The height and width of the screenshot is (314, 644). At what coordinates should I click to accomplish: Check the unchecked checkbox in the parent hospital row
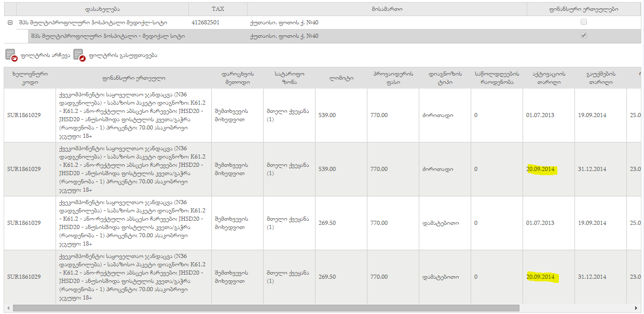click(584, 22)
